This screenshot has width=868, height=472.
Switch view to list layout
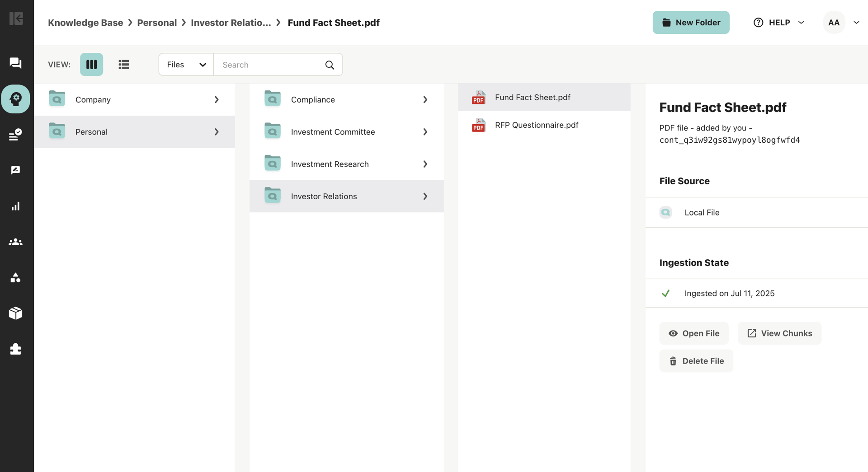(x=123, y=64)
